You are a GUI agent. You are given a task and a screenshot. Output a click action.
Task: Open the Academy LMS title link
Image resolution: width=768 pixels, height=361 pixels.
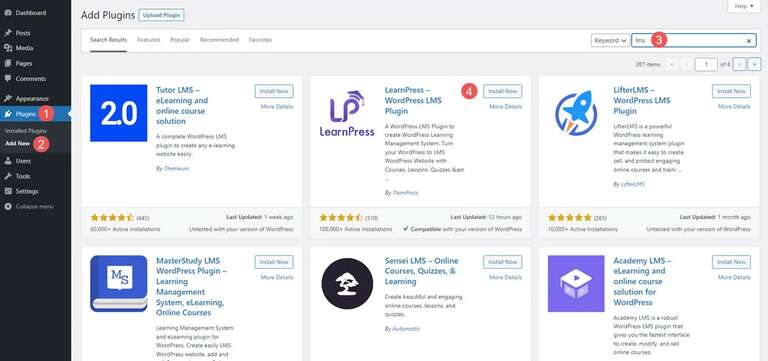643,281
